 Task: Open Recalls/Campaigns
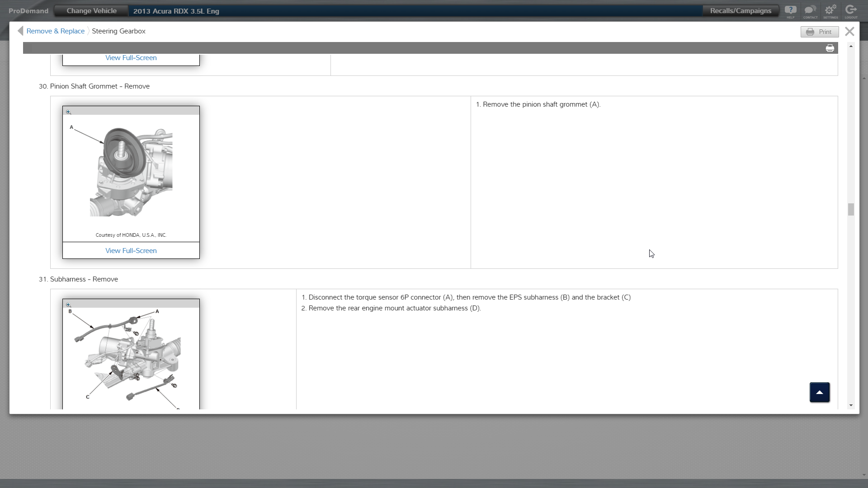740,11
